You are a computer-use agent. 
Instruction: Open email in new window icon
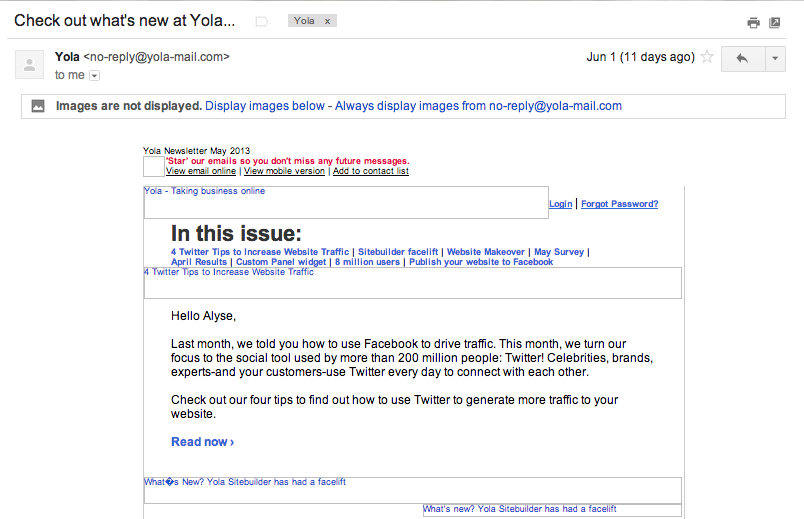click(775, 23)
